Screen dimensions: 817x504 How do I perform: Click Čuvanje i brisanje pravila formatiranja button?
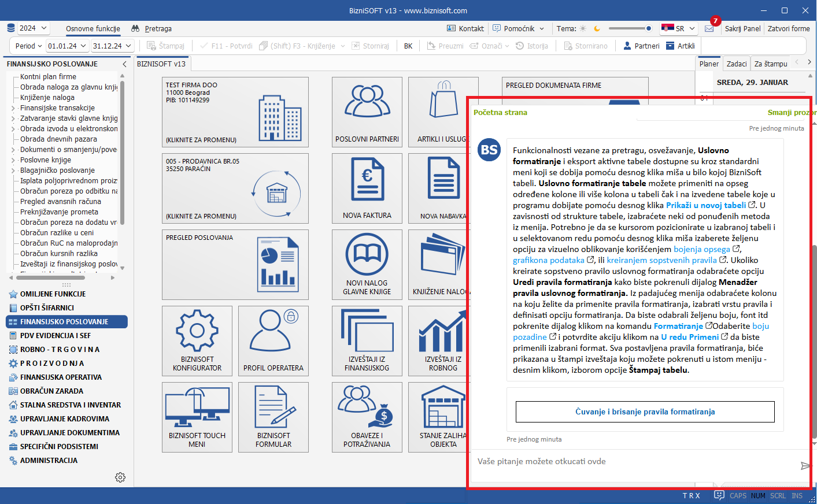(x=645, y=412)
